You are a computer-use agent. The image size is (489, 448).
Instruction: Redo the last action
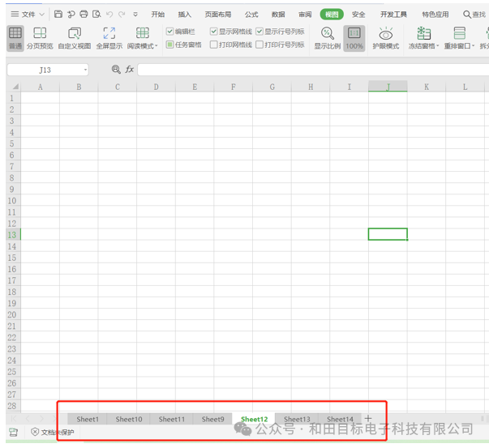122,14
